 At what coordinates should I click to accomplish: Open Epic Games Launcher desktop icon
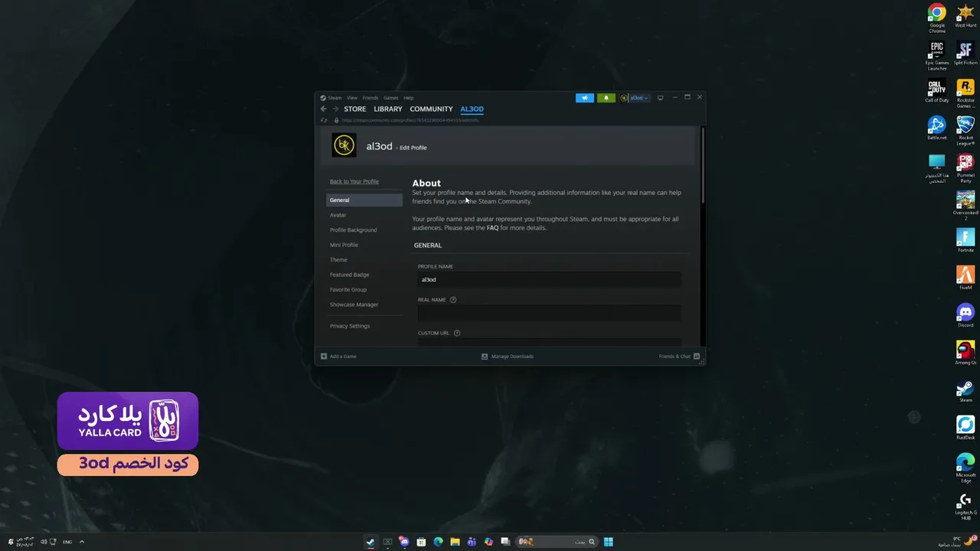pos(937,56)
